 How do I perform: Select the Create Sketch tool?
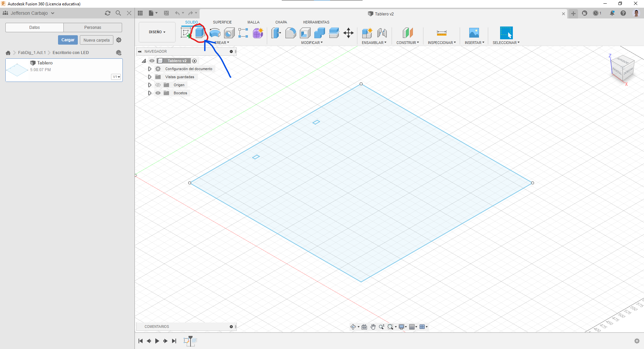tap(185, 33)
